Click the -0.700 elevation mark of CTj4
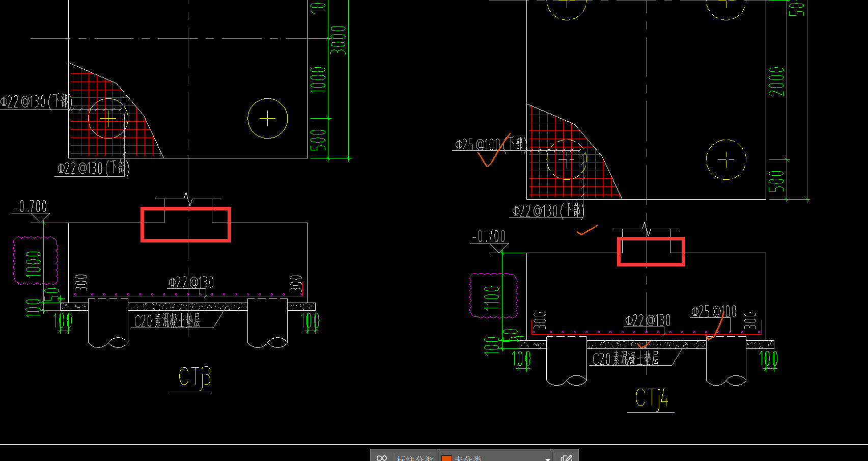Screen dimensions: 868x461 tap(489, 236)
